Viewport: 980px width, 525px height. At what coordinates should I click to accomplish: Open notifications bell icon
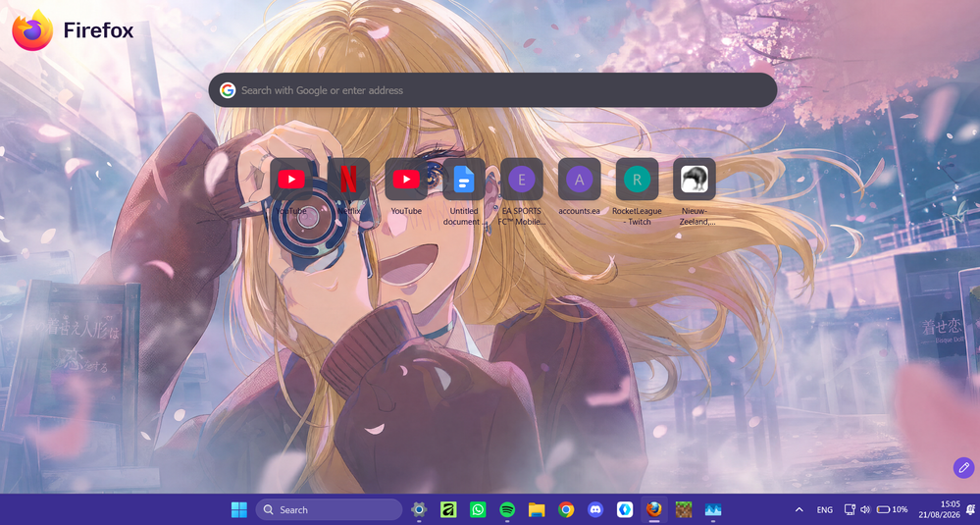point(970,510)
